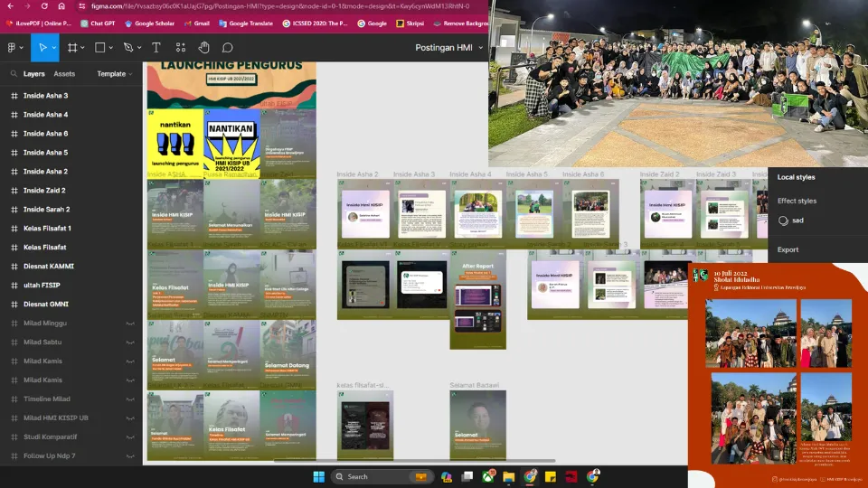Select the Text tool
868x488 pixels.
point(156,47)
